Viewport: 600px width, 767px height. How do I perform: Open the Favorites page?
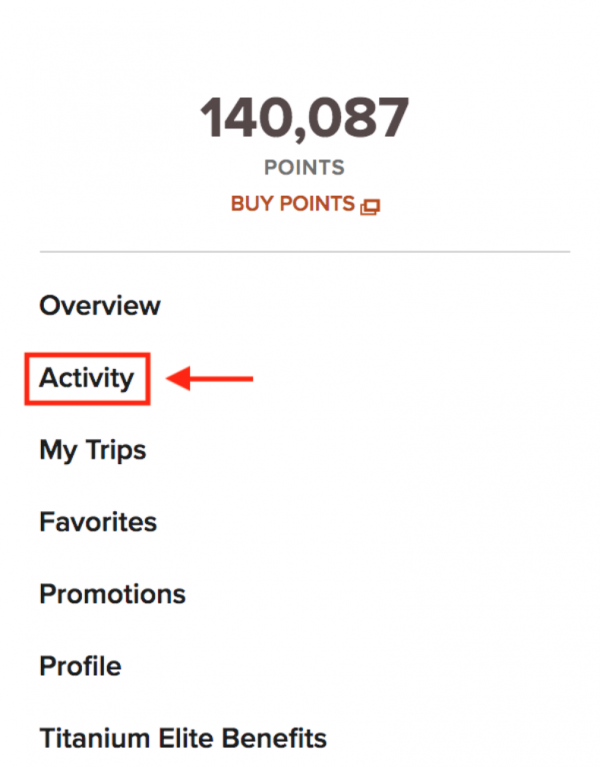[98, 522]
